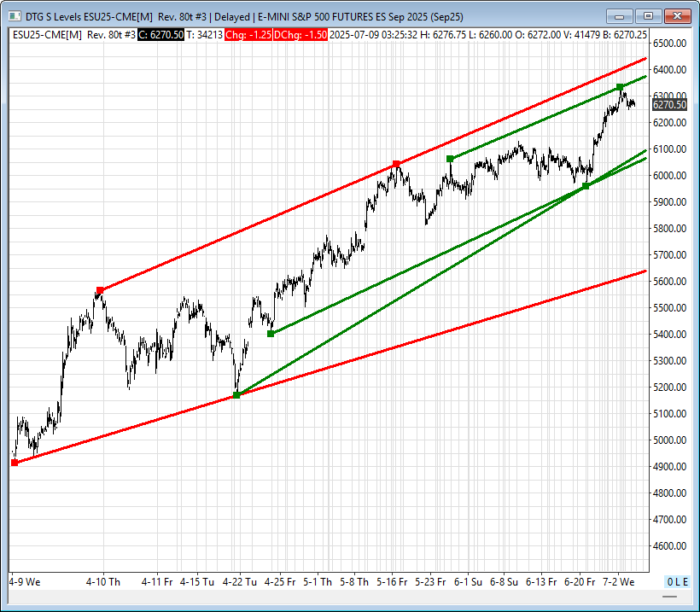Select red anchor point at 4-10 high
This screenshot has width=700, height=612.
click(x=100, y=290)
